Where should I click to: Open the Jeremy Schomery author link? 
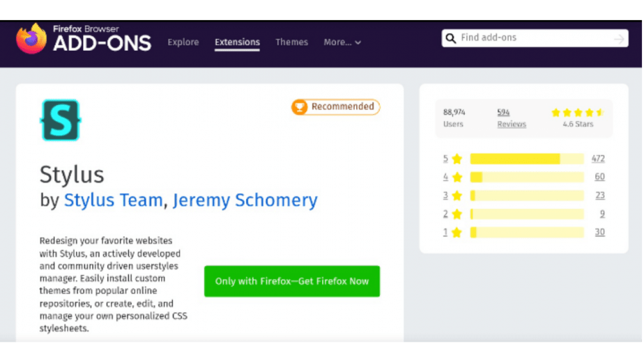(245, 200)
